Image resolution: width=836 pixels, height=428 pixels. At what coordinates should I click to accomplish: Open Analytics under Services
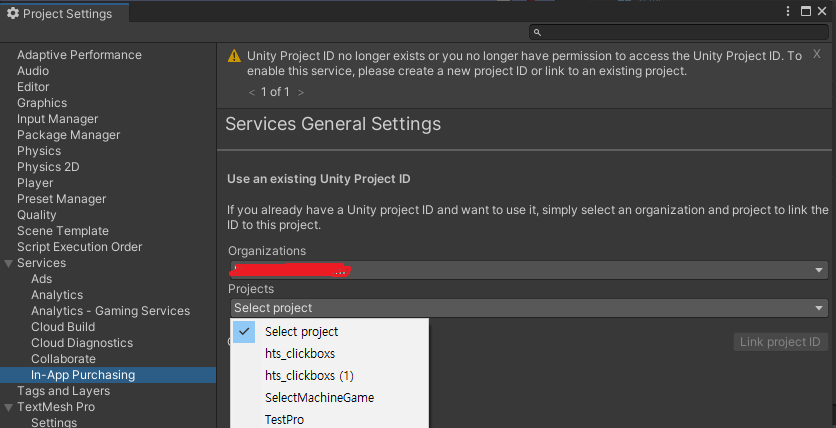coord(57,295)
